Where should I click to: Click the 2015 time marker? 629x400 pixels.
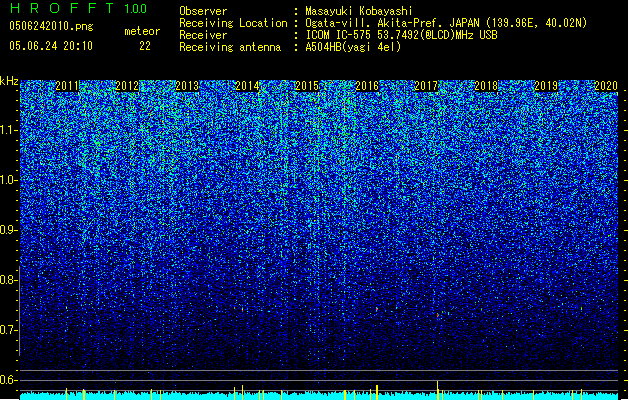(x=307, y=86)
